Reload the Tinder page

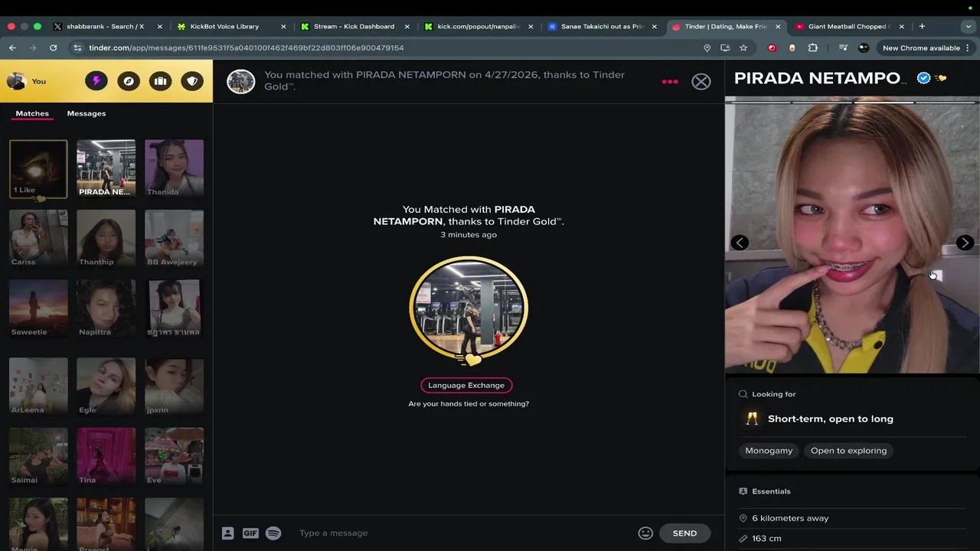click(x=53, y=47)
